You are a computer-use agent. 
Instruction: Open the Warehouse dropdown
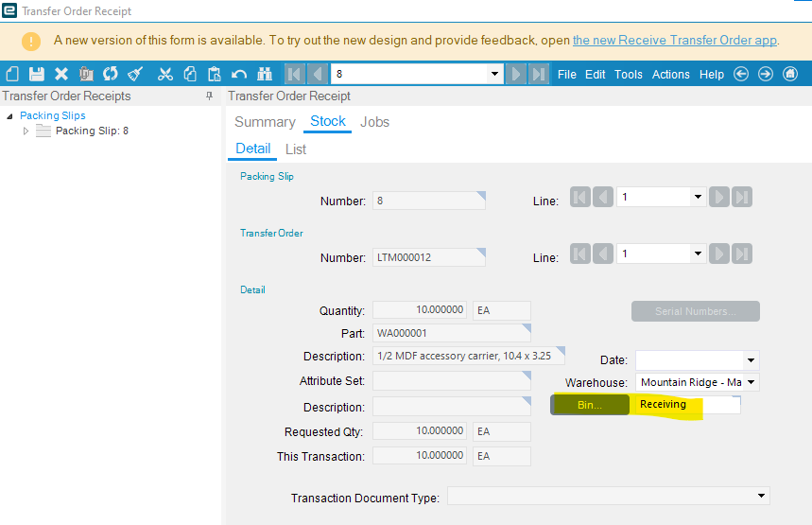751,382
